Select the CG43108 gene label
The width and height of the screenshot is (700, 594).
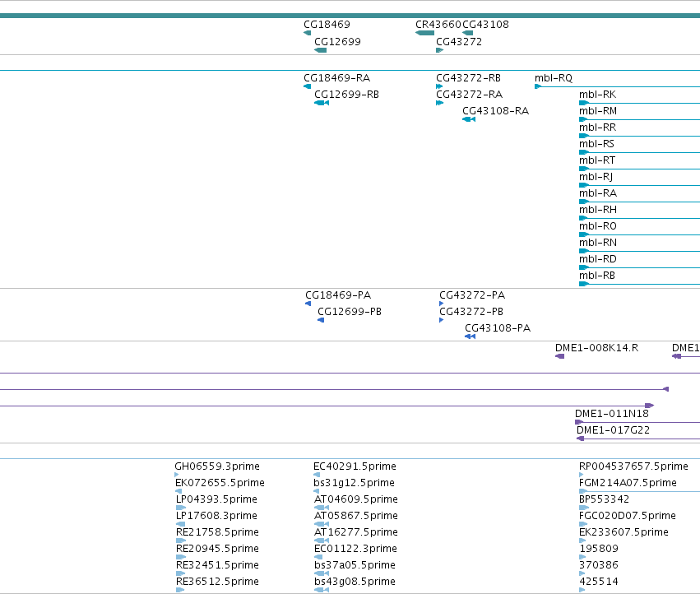pos(485,25)
